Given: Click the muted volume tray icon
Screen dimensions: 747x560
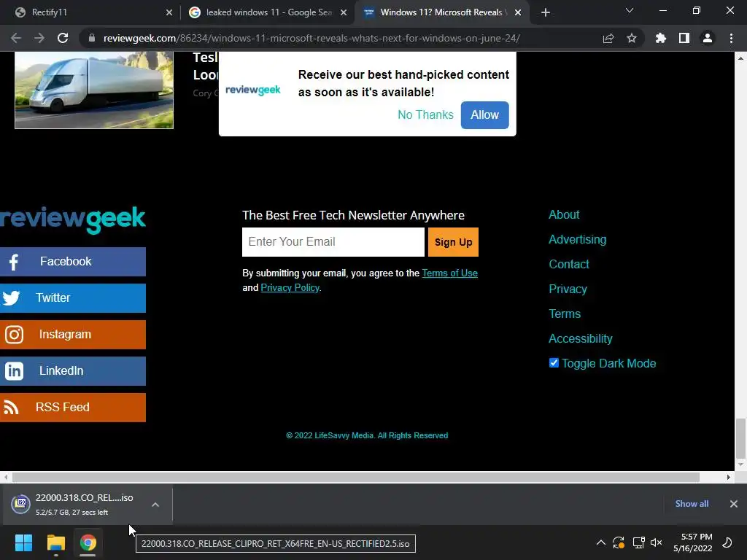Looking at the screenshot, I should coord(657,542).
